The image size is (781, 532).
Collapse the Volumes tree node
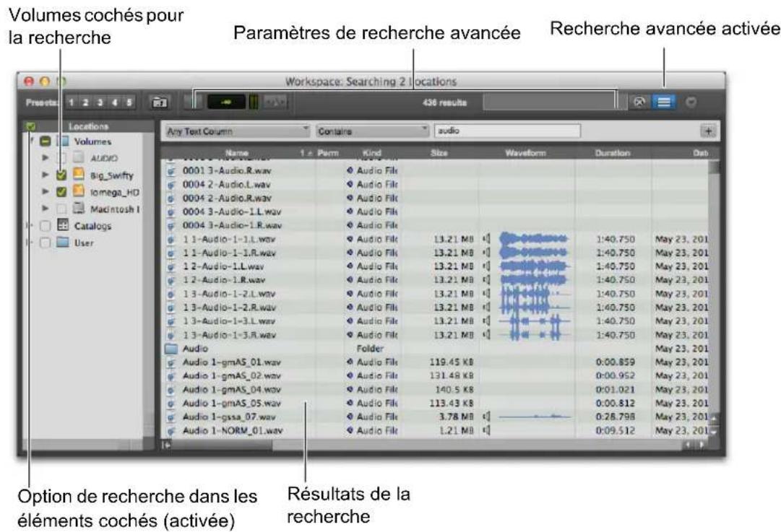click(x=31, y=141)
